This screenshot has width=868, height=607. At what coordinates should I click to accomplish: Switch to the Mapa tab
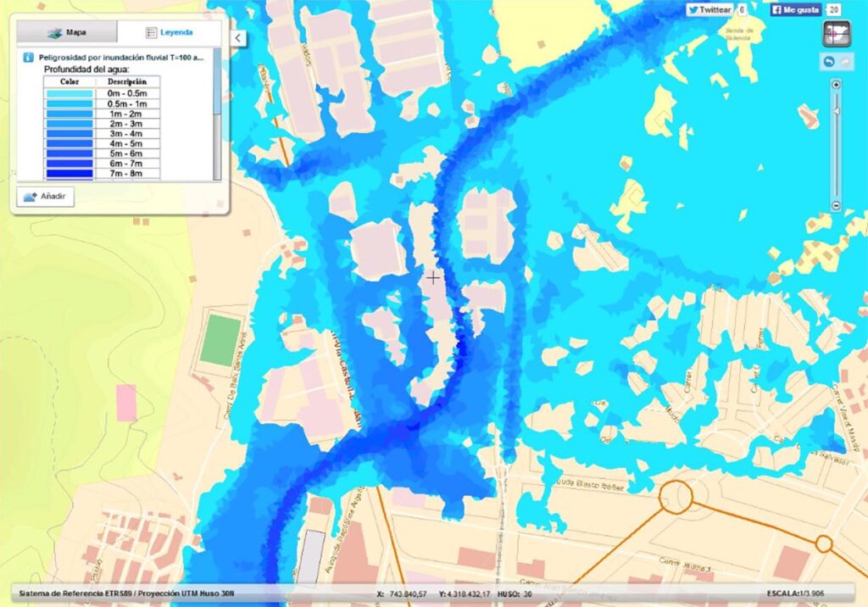click(x=67, y=32)
